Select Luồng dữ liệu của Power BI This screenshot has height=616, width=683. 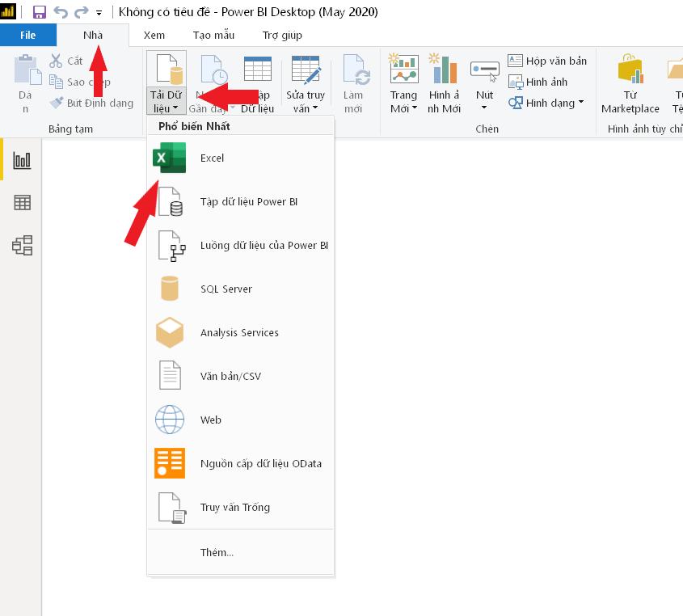coord(240,245)
